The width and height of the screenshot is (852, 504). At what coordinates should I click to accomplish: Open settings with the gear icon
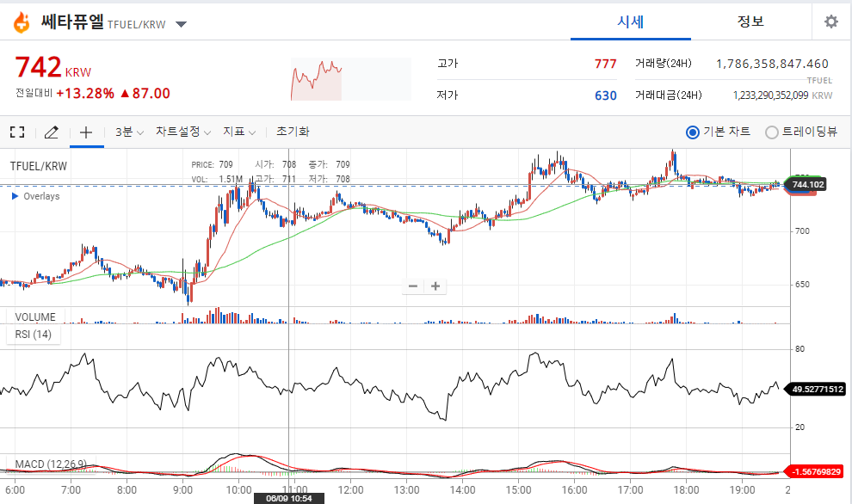(x=830, y=22)
